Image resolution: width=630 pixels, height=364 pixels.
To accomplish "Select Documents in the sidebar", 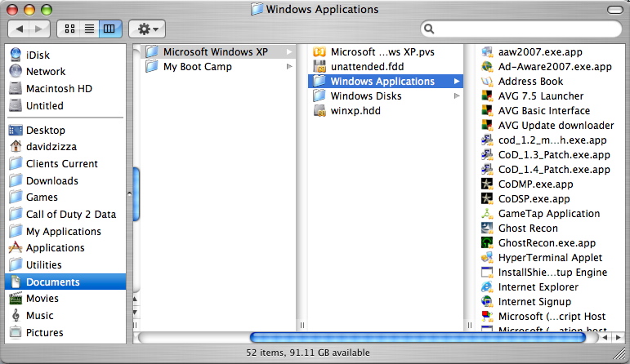I will 65,282.
